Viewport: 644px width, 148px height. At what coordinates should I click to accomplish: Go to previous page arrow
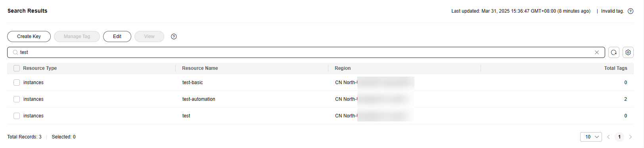[608, 137]
